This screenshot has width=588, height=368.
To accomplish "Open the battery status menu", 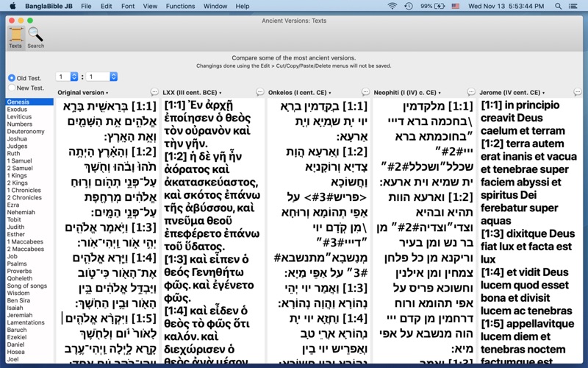I will pyautogui.click(x=432, y=6).
